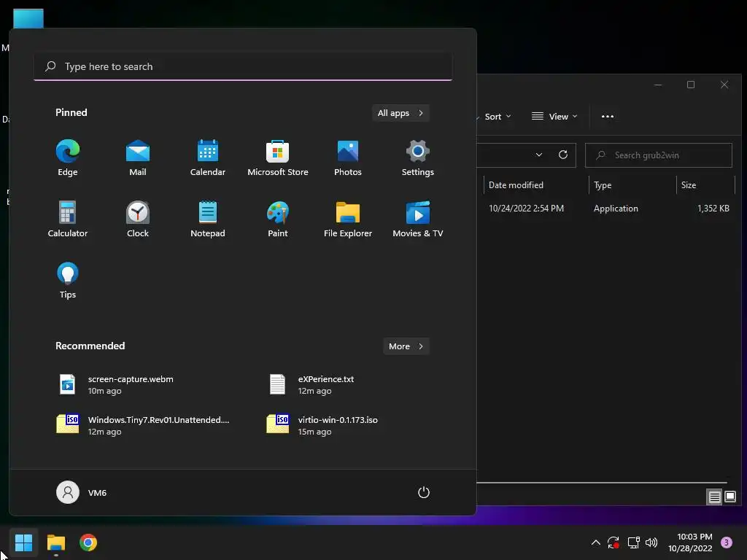Click the Application type cell
This screenshot has height=560, width=747.
[x=616, y=209]
